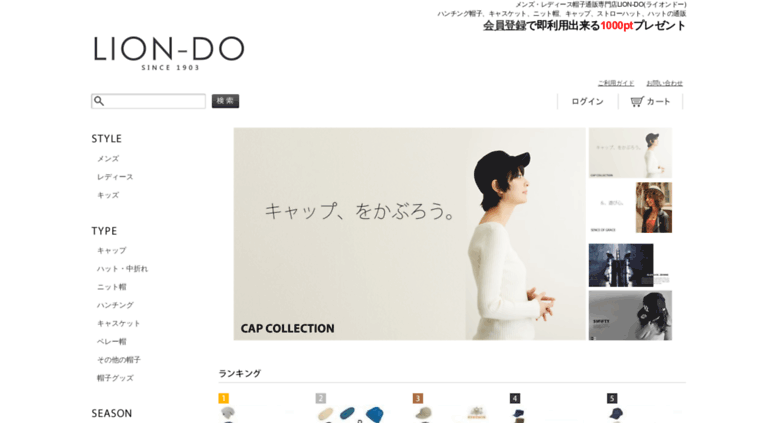Select メンズ under STYLE
This screenshot has width=777, height=423.
pyautogui.click(x=108, y=159)
